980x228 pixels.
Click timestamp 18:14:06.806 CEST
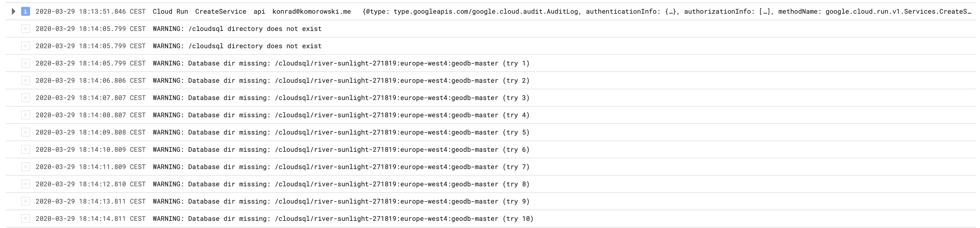click(x=90, y=80)
